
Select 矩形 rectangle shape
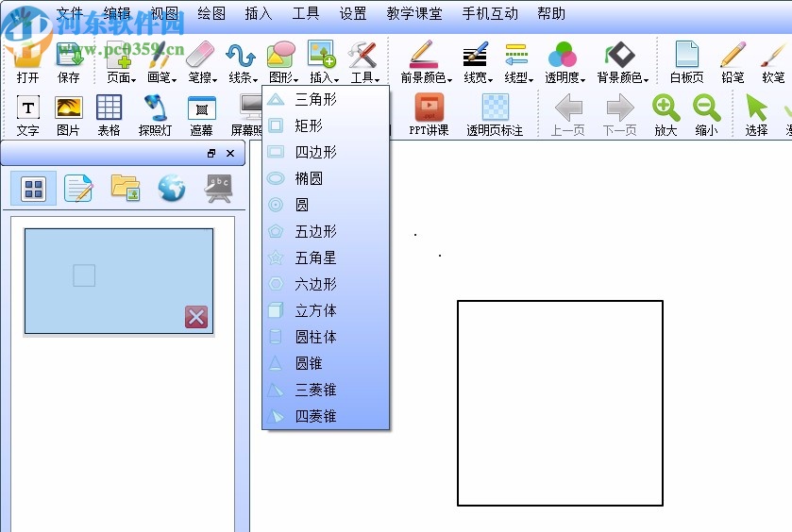coord(326,125)
